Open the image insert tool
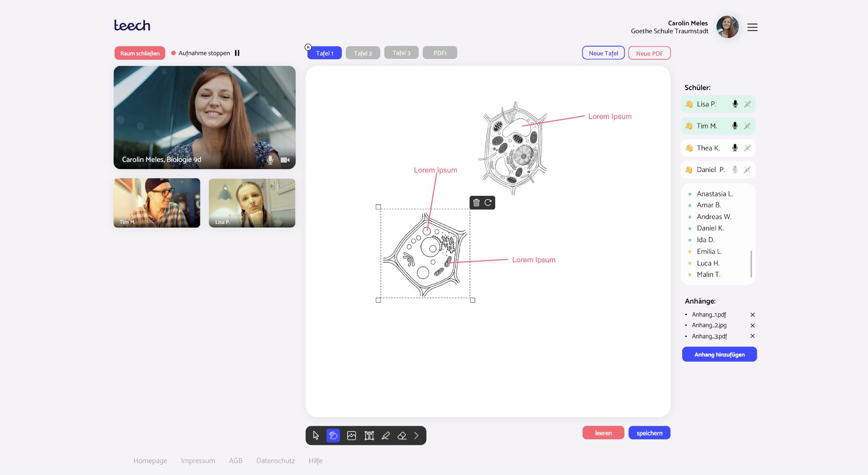This screenshot has height=475, width=868. coord(351,435)
